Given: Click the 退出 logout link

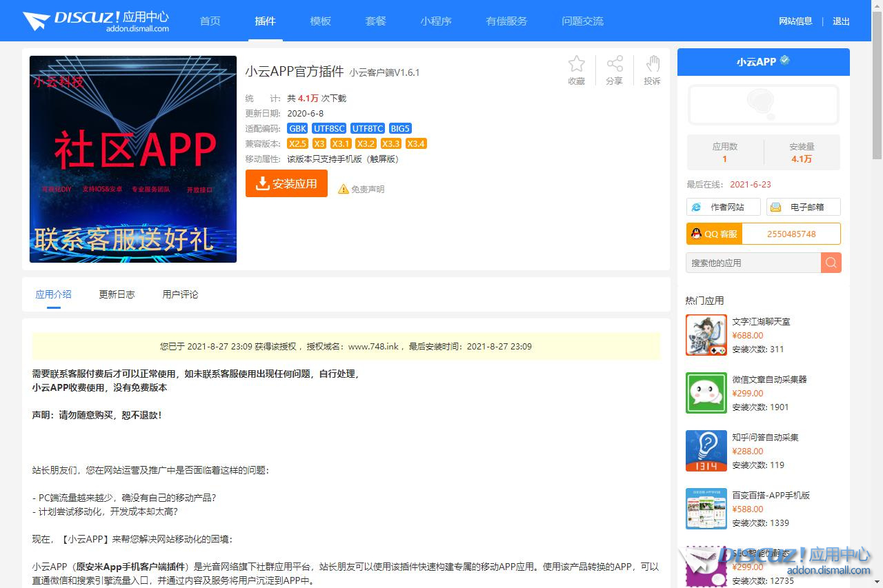Looking at the screenshot, I should tap(841, 21).
